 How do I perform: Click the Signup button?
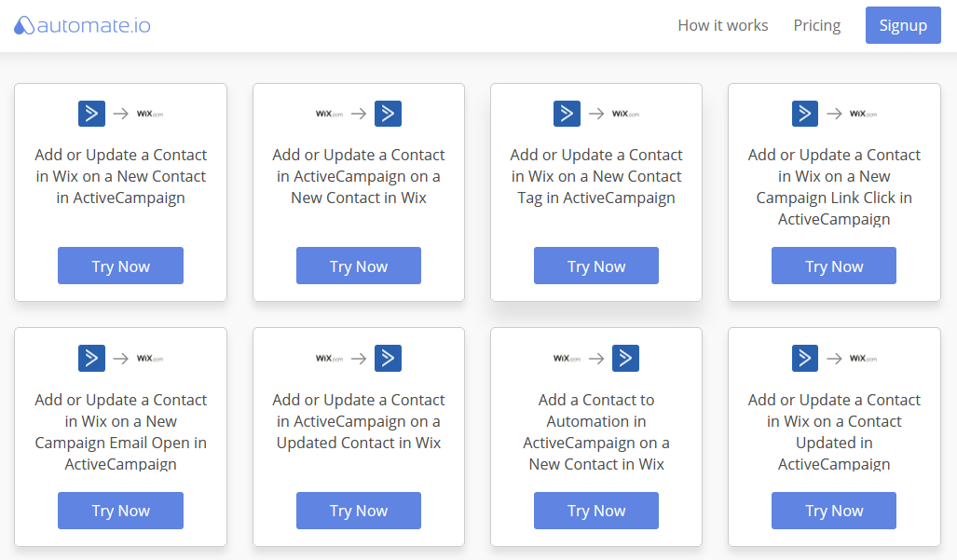point(903,25)
